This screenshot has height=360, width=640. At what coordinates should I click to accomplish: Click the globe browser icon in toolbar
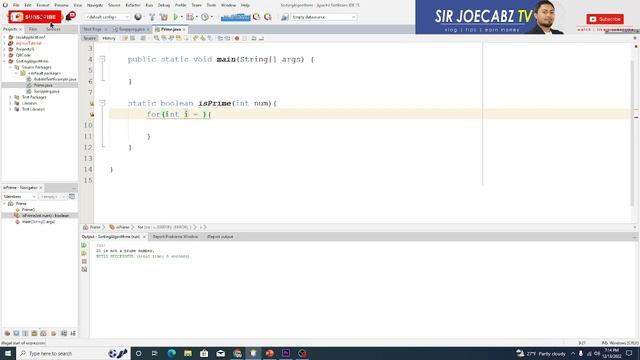coord(138,17)
